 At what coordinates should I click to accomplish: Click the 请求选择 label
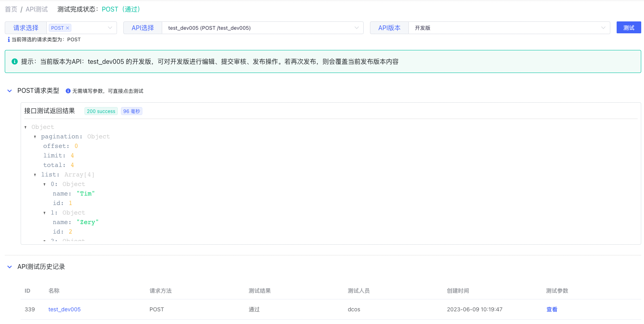(x=26, y=28)
